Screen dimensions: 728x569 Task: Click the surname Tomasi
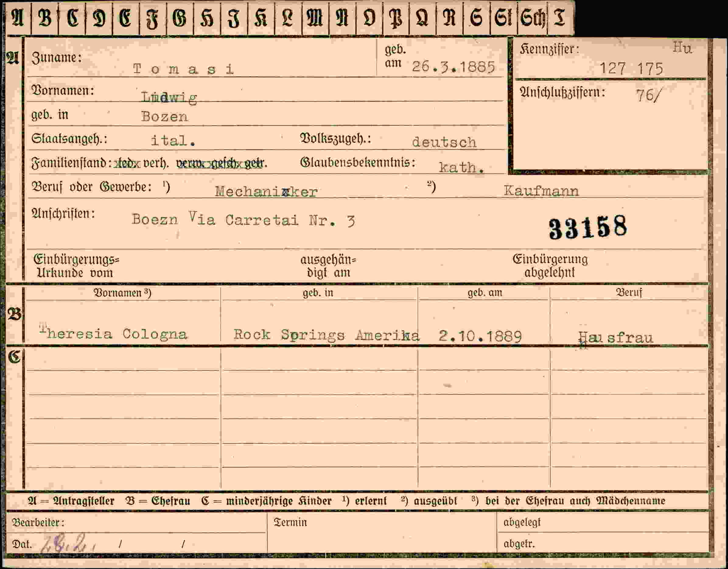click(183, 69)
